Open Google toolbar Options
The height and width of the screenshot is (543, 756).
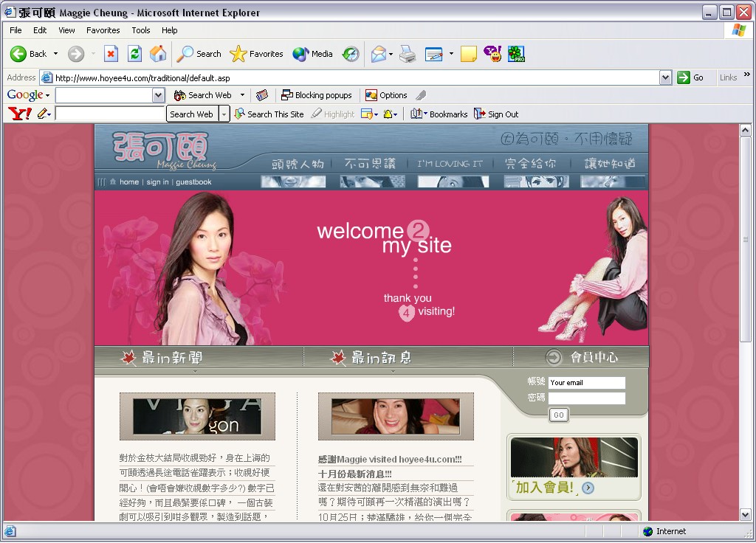pos(386,95)
